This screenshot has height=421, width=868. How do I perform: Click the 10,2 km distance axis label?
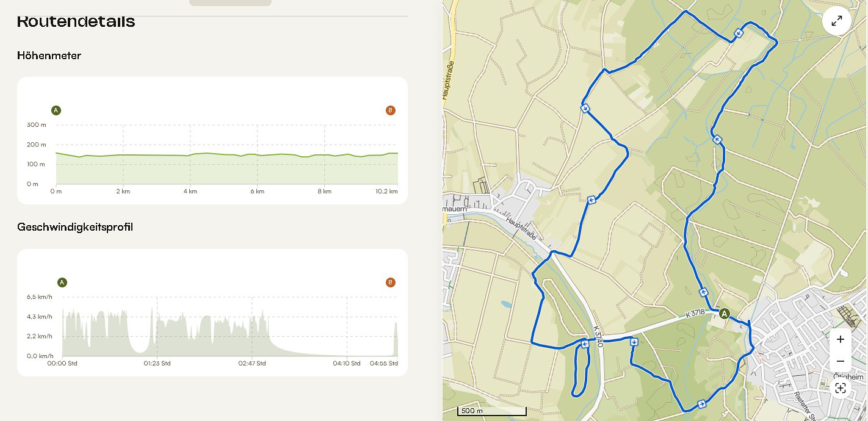click(x=386, y=192)
